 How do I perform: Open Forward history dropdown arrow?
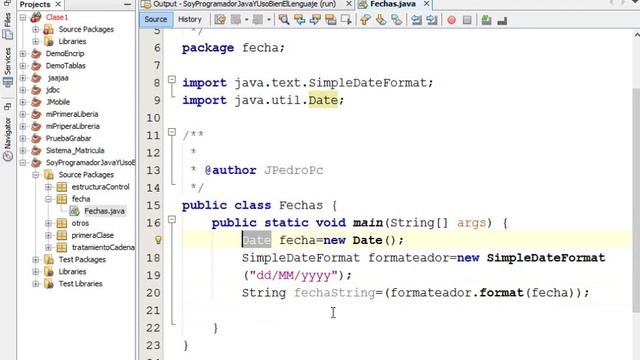click(269, 20)
